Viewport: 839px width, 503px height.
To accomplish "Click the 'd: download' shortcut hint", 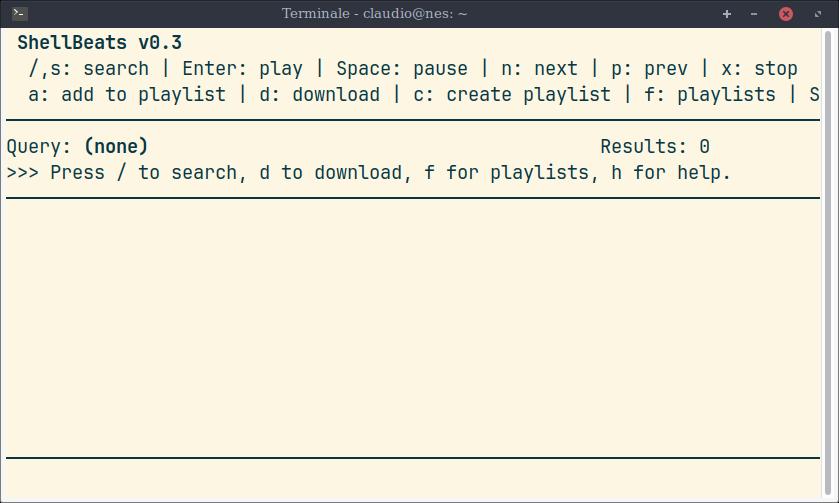I will tap(320, 95).
